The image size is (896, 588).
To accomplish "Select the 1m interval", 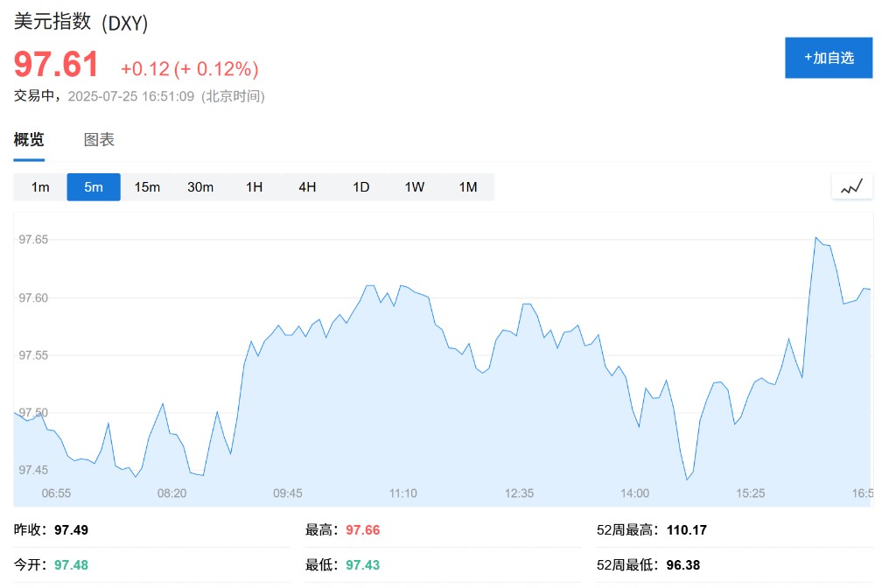I will pyautogui.click(x=40, y=187).
